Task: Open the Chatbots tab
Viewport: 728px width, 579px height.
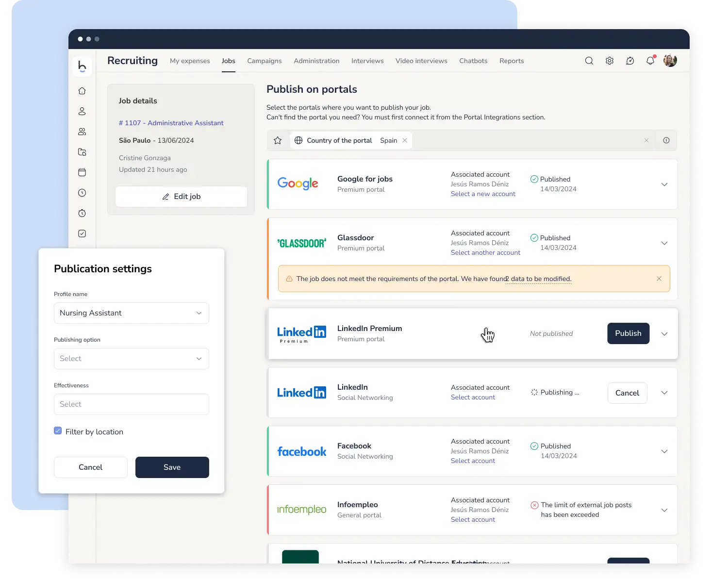Action: (x=473, y=61)
